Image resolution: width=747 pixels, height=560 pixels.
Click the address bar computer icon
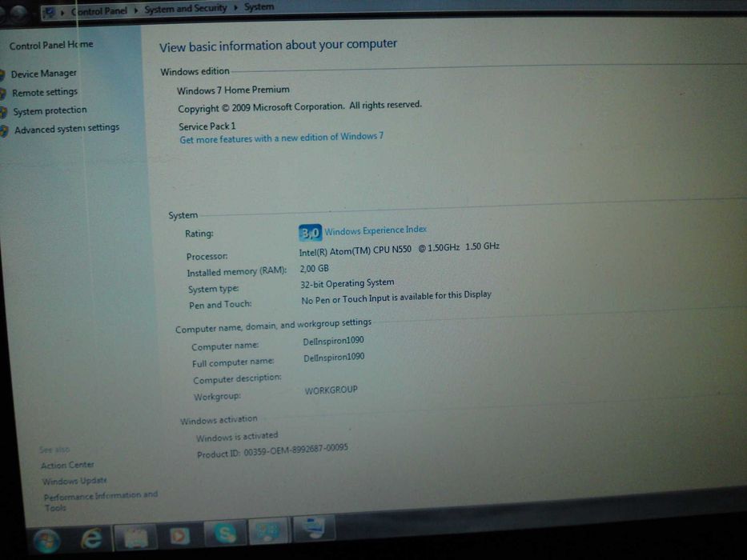pyautogui.click(x=48, y=12)
